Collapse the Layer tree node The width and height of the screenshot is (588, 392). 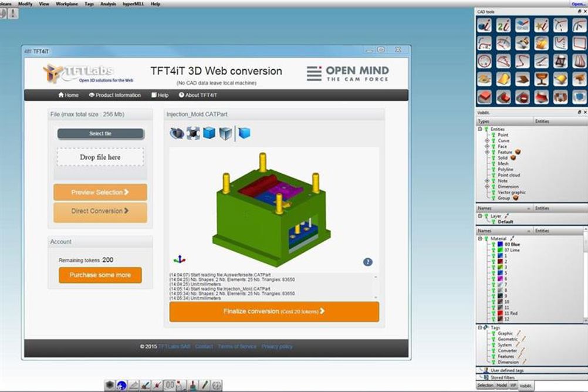479,216
